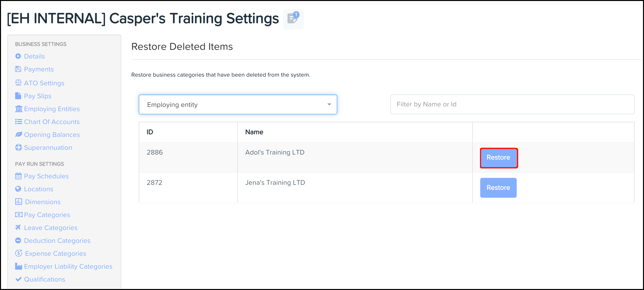Click the checkmark icon for Qualifications
The width and height of the screenshot is (644, 290).
point(18,279)
